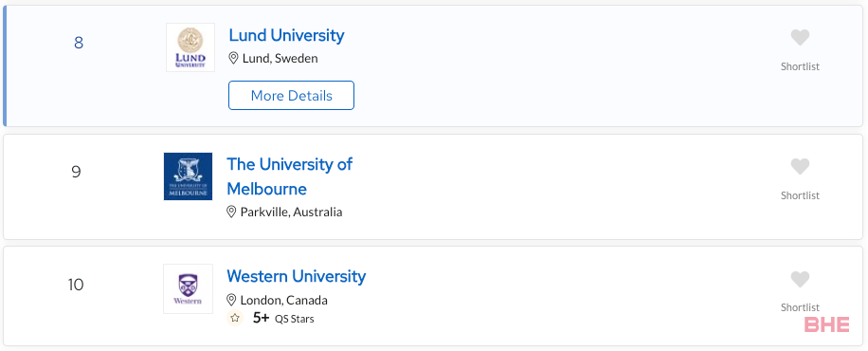Click the pink BHE watermark logo
The image size is (868, 351).
[826, 324]
